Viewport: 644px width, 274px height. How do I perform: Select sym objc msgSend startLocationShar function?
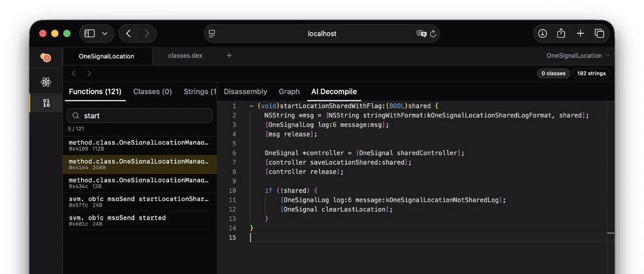[139, 202]
